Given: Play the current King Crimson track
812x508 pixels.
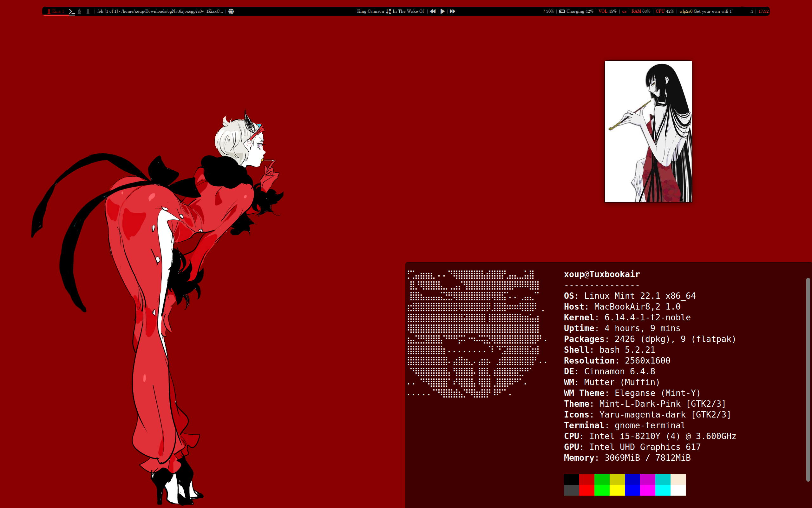Looking at the screenshot, I should [x=442, y=11].
